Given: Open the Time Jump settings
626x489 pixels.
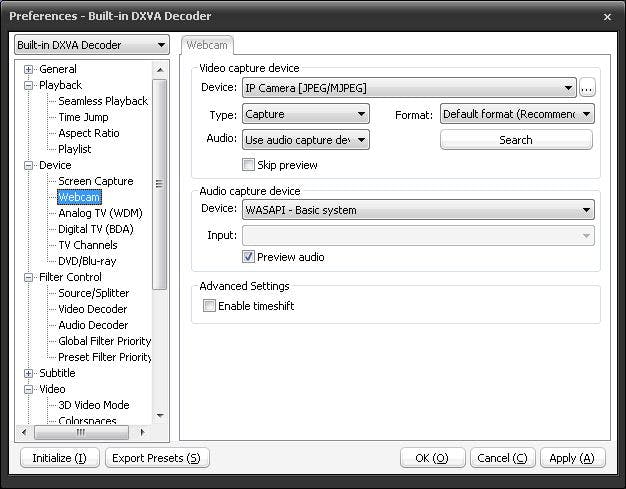Looking at the screenshot, I should pos(83,117).
